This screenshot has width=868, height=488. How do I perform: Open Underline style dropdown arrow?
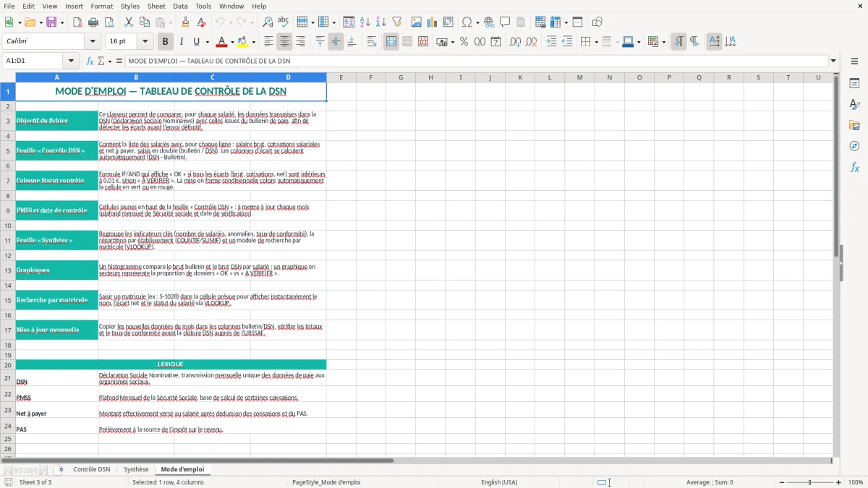[207, 42]
